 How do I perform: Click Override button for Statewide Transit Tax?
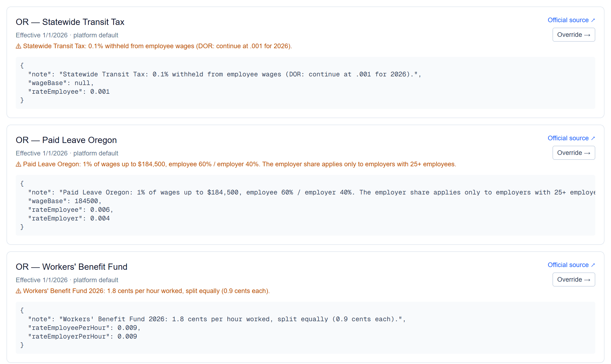point(574,35)
